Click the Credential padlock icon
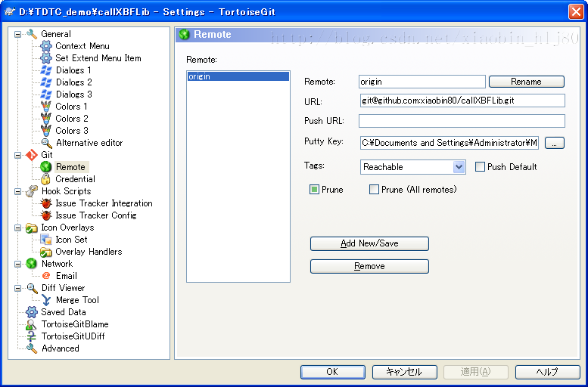Image resolution: width=588 pixels, height=387 pixels. coord(45,179)
